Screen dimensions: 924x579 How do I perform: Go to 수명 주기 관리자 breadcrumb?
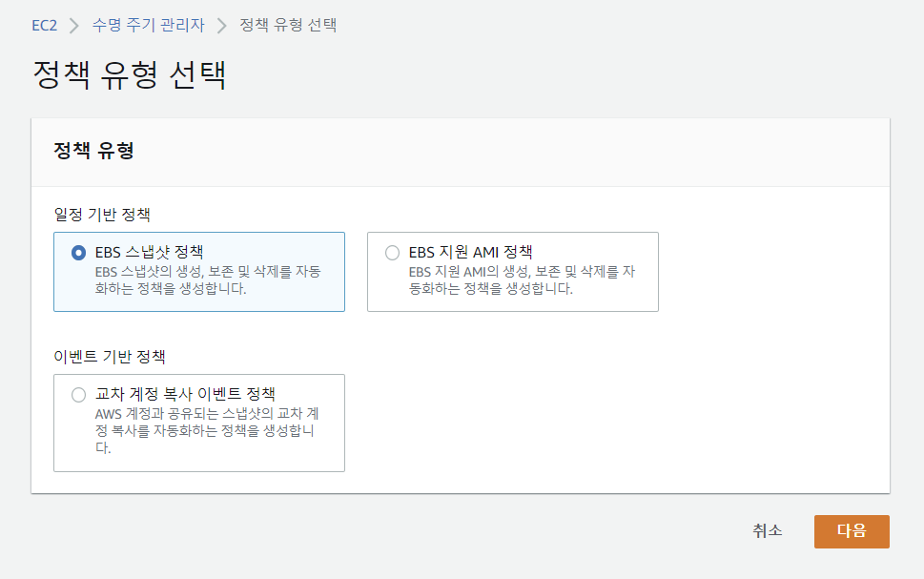149,26
